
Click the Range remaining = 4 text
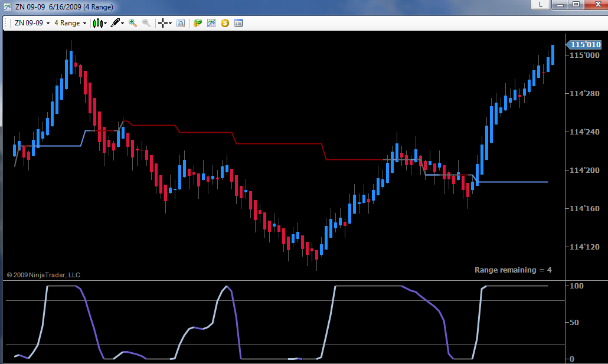pos(513,270)
